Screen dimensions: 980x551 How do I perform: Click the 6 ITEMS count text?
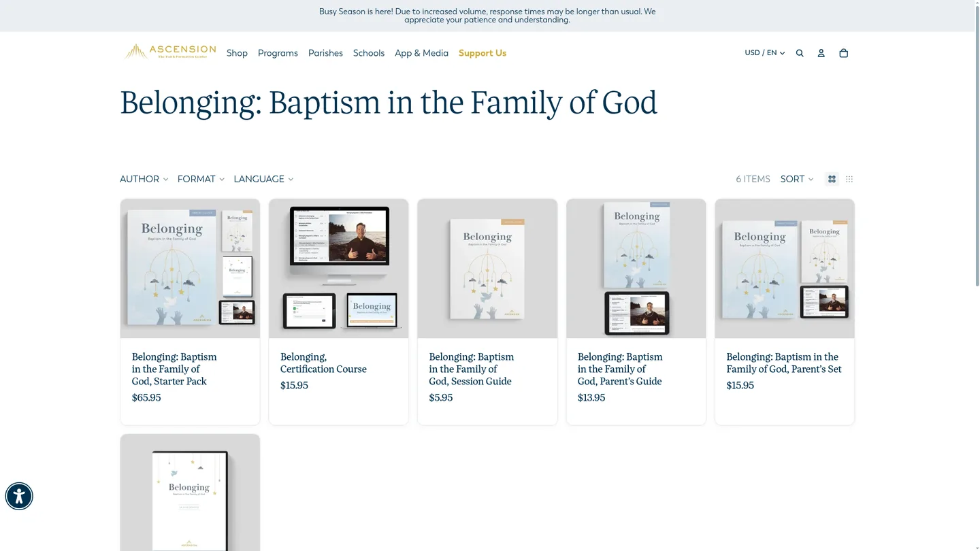(753, 179)
